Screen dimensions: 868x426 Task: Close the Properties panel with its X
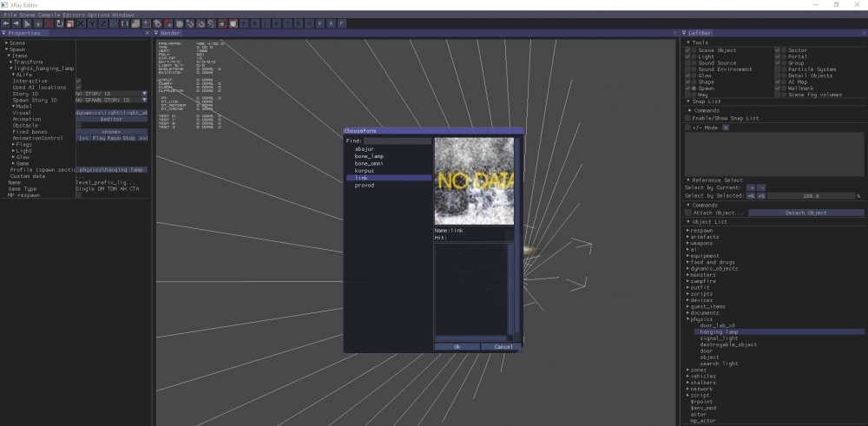[148, 33]
